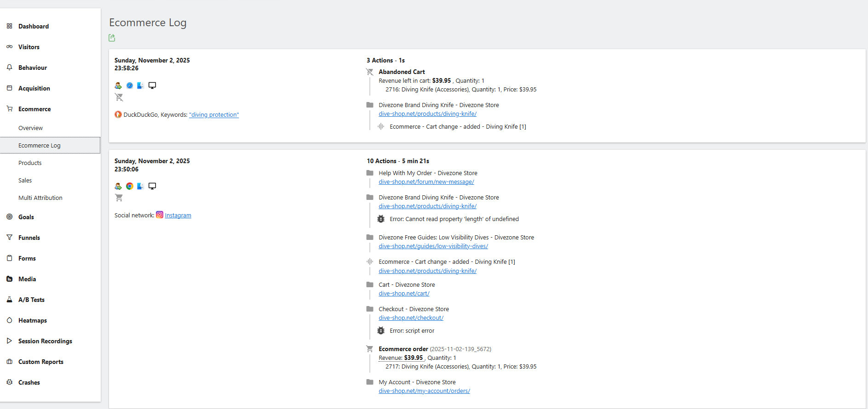This screenshot has width=868, height=409.
Task: Go to Multi Attribution in sidebar
Action: (x=40, y=198)
